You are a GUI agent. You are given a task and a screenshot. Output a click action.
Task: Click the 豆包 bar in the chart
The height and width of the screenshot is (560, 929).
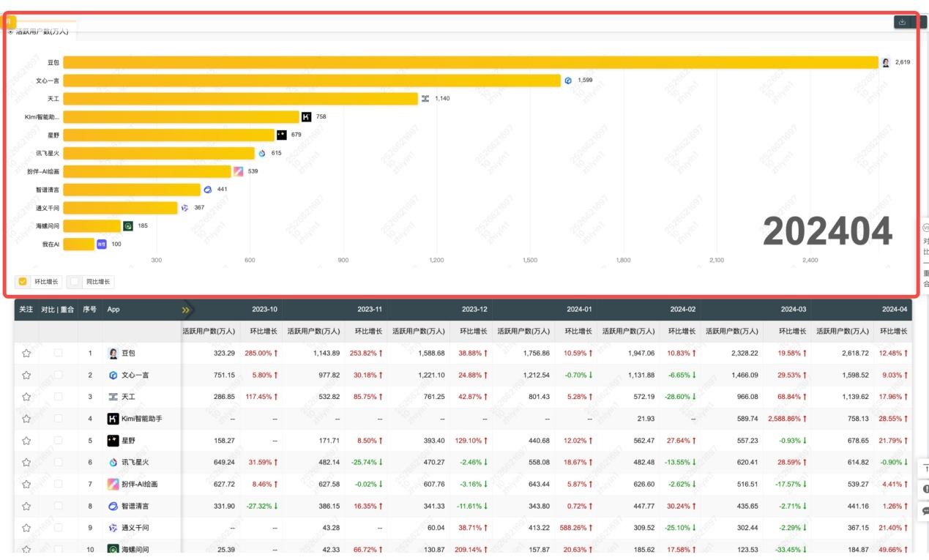pyautogui.click(x=469, y=63)
